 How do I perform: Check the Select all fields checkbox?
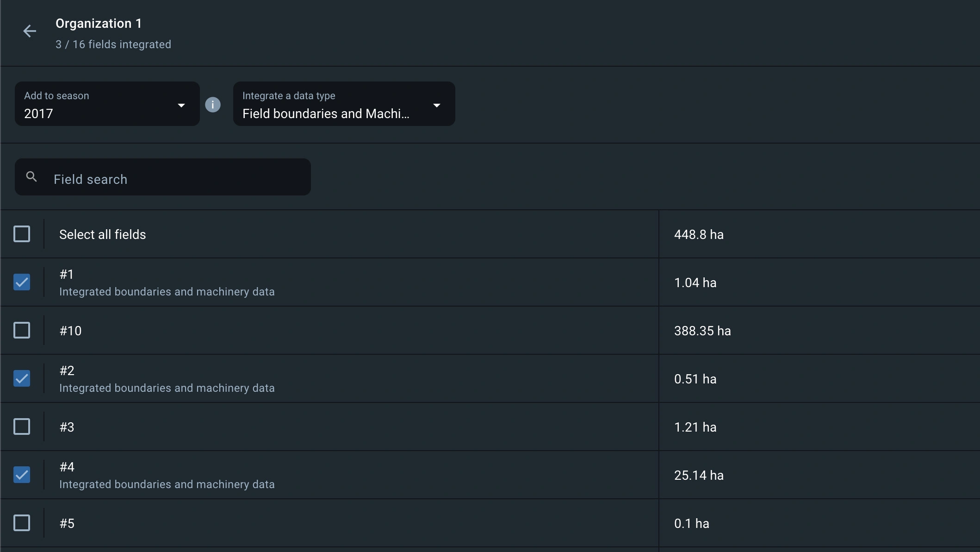(22, 234)
